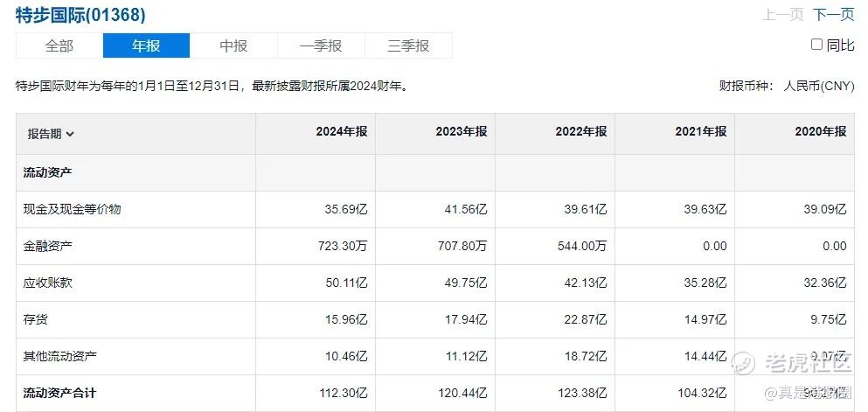The image size is (868, 412).
Task: Select the 2024年报 column header
Action: coord(342,131)
